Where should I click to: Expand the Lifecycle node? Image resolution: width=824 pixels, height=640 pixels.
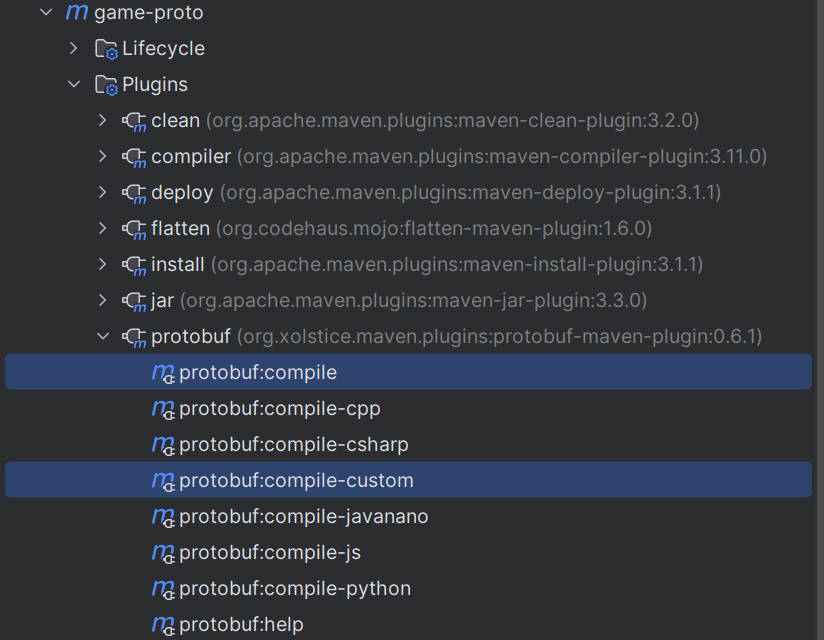click(x=72, y=48)
